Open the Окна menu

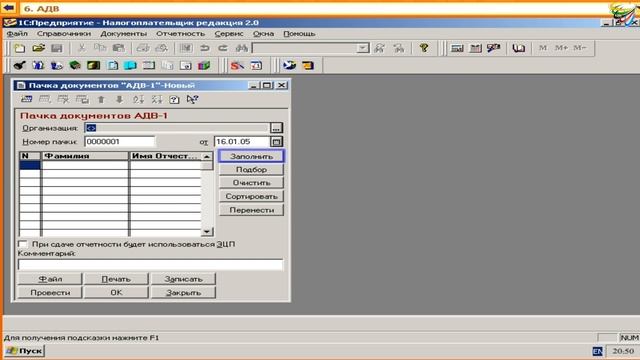tap(263, 33)
